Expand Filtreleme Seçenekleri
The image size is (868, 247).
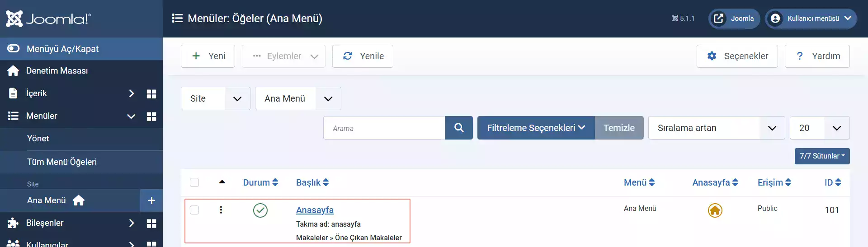pyautogui.click(x=536, y=128)
